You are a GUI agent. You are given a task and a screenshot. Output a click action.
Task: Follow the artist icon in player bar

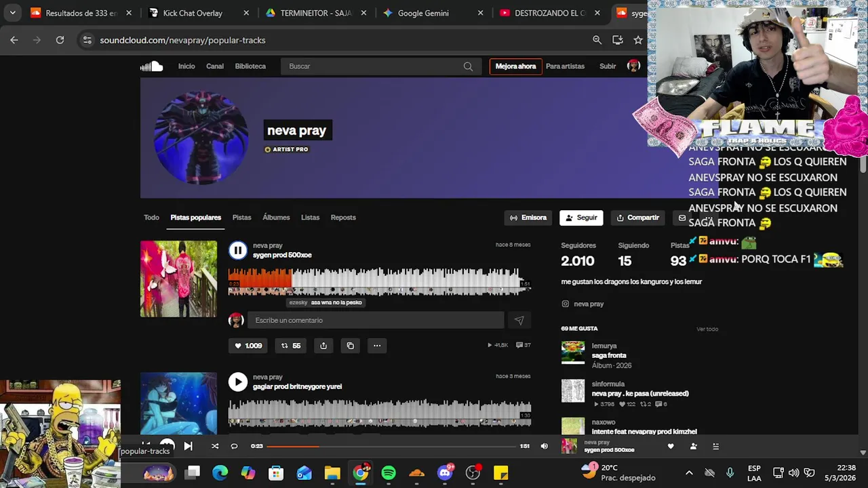coord(693,446)
